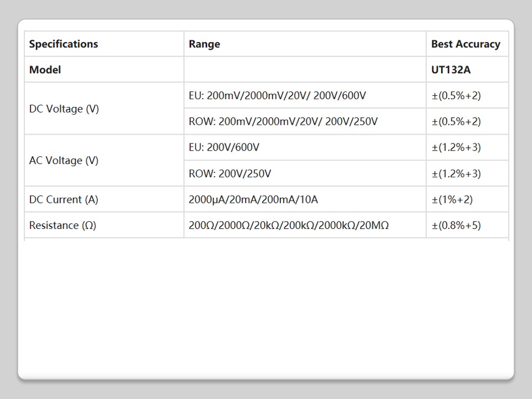Screen dimensions: 532x399
Task: Click the ROW: 200V/250V range cell
Action: pyautogui.click(x=230, y=173)
